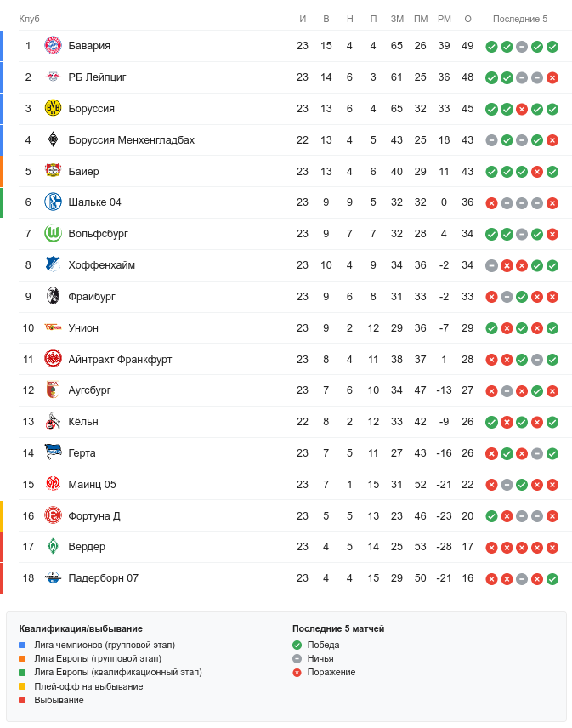572x728 pixels.
Task: Click the blue Champions League legend swatch
Action: click(22, 645)
